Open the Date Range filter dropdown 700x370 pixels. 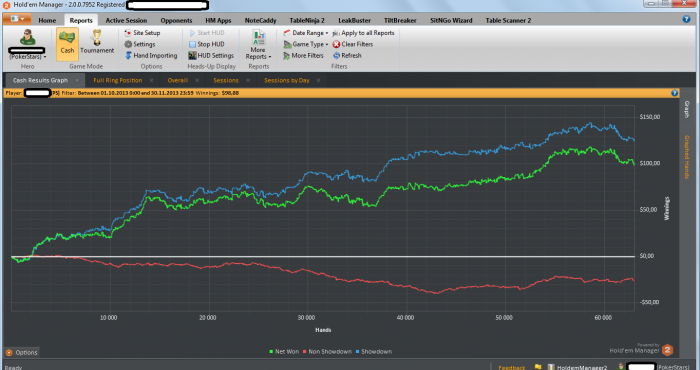[x=305, y=33]
